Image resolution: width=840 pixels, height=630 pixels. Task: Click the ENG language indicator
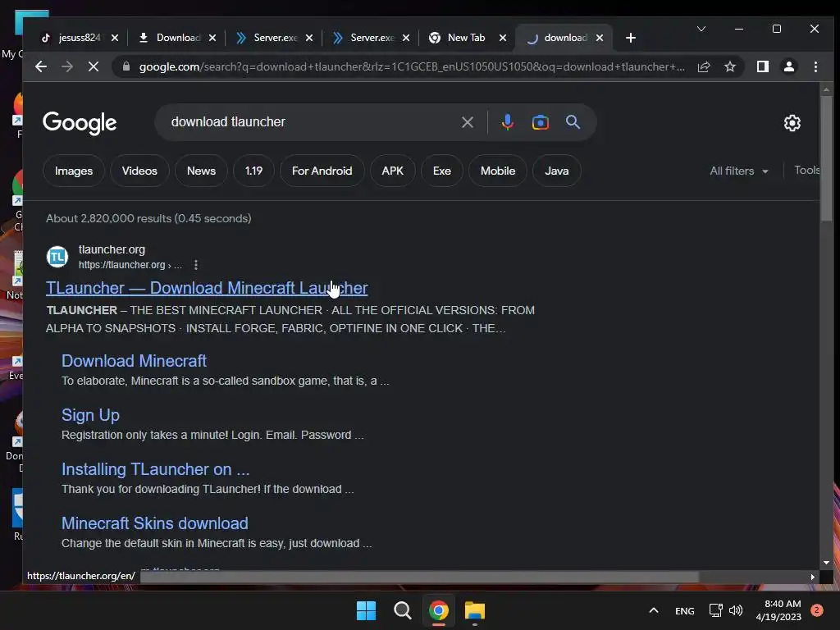tap(685, 610)
